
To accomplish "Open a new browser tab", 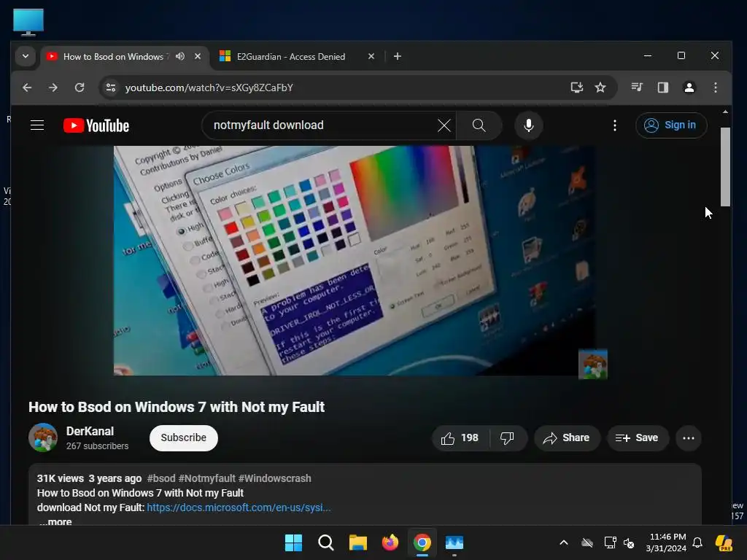I will pyautogui.click(x=398, y=56).
